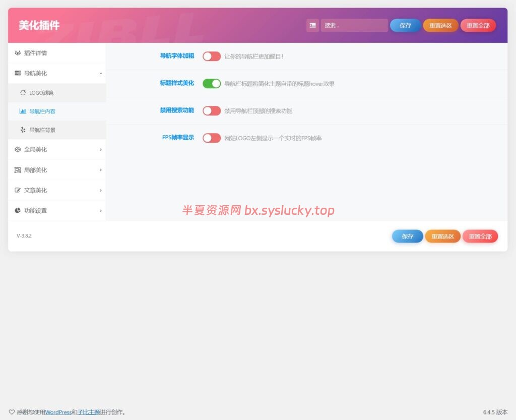Click top 重置全部 button
The width and height of the screenshot is (516, 420).
(x=478, y=25)
